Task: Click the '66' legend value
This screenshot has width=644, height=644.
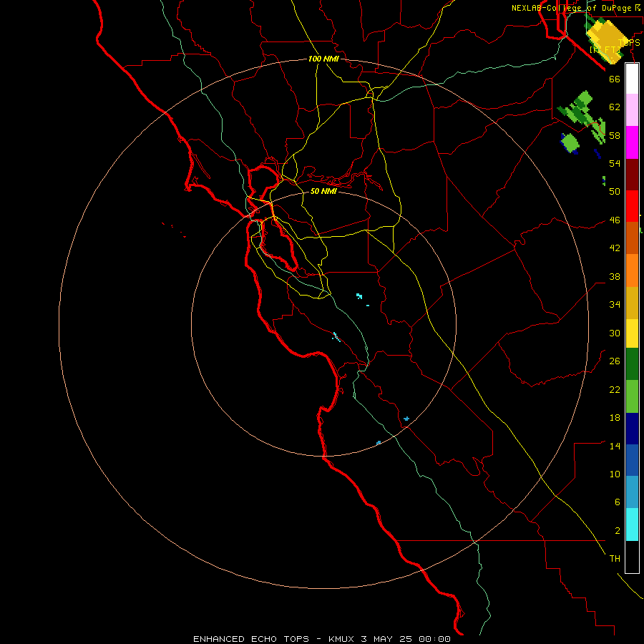Action: [615, 79]
